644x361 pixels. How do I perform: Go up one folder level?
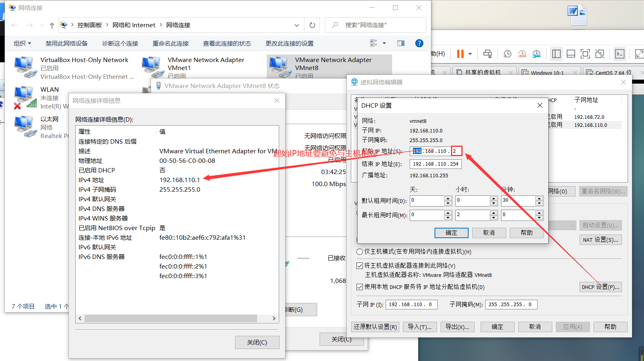pos(52,25)
